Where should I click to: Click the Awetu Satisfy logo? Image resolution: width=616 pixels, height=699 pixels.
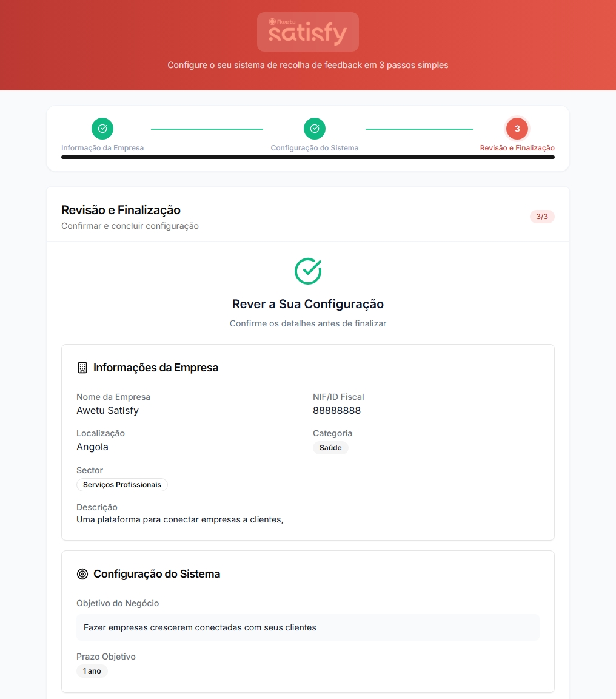pos(308,32)
